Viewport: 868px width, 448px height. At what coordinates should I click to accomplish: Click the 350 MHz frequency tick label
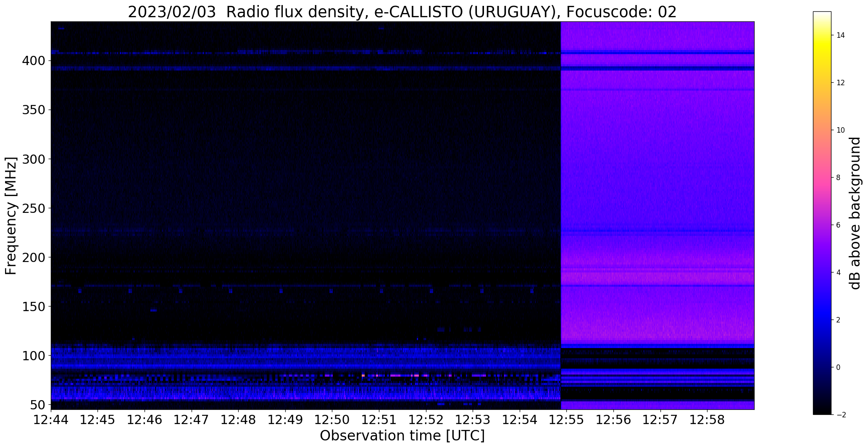34,110
